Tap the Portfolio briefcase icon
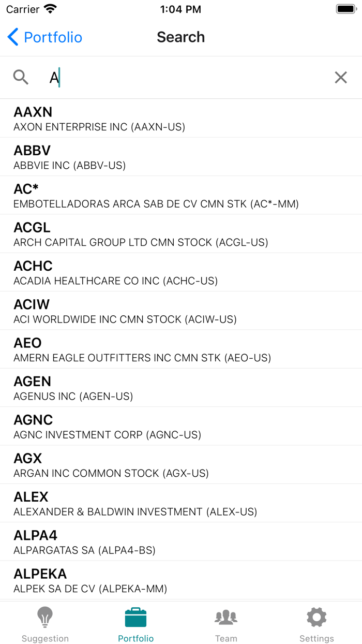Screen dimensions: 362x644 pyautogui.click(x=135, y=617)
